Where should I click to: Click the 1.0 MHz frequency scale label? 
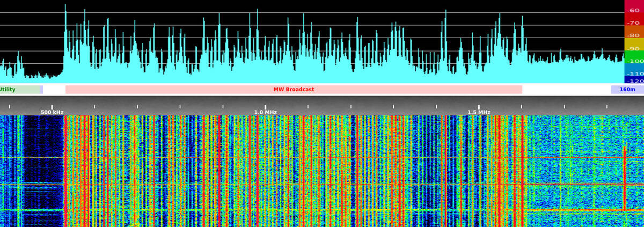click(x=266, y=113)
